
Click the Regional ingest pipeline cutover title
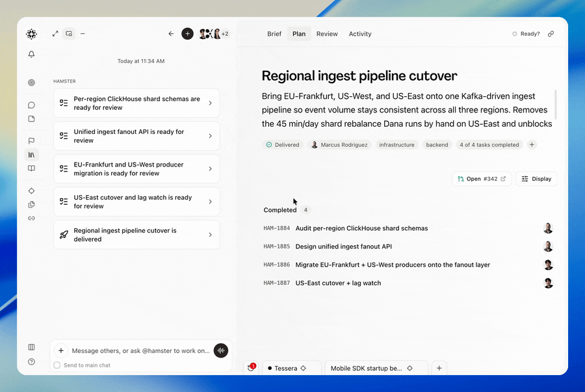click(x=359, y=75)
